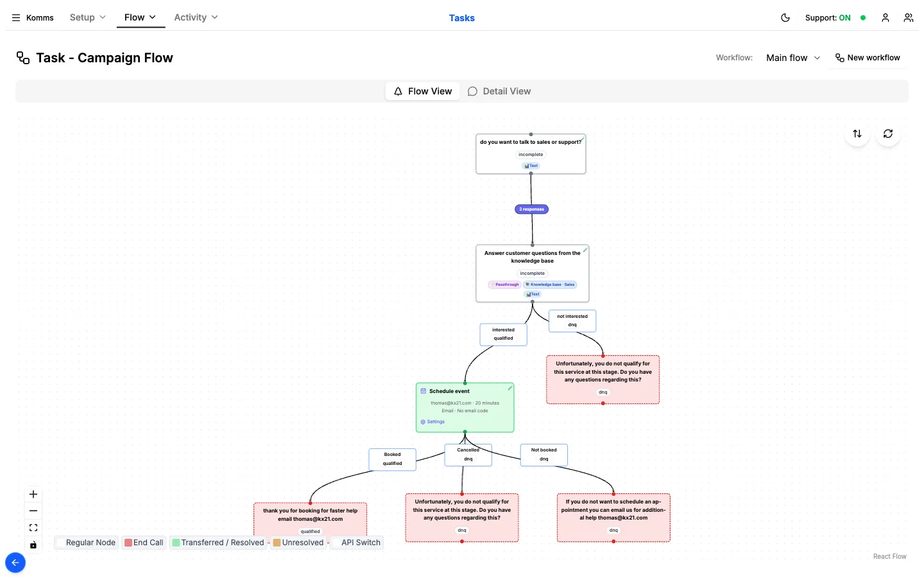Click the swap layout direction arrows icon

[857, 134]
